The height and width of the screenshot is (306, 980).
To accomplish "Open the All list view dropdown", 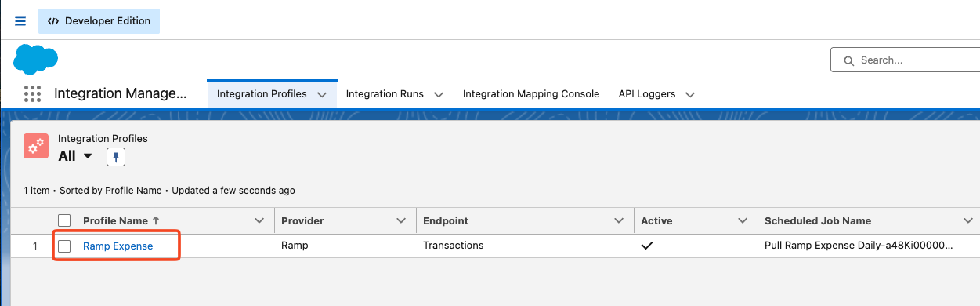I will pos(88,156).
